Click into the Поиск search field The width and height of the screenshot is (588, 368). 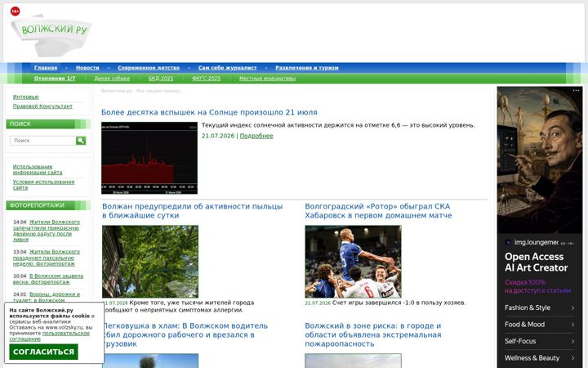click(42, 141)
